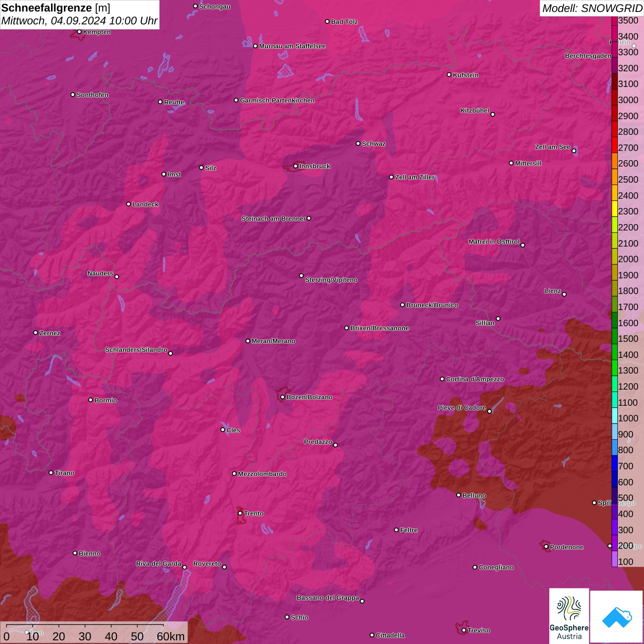The width and height of the screenshot is (644, 644).
Task: Click the Treviso marker dot
Action: click(464, 630)
